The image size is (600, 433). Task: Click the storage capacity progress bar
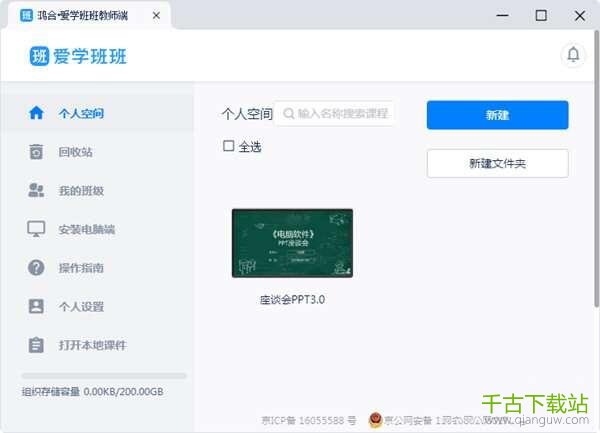(x=104, y=376)
